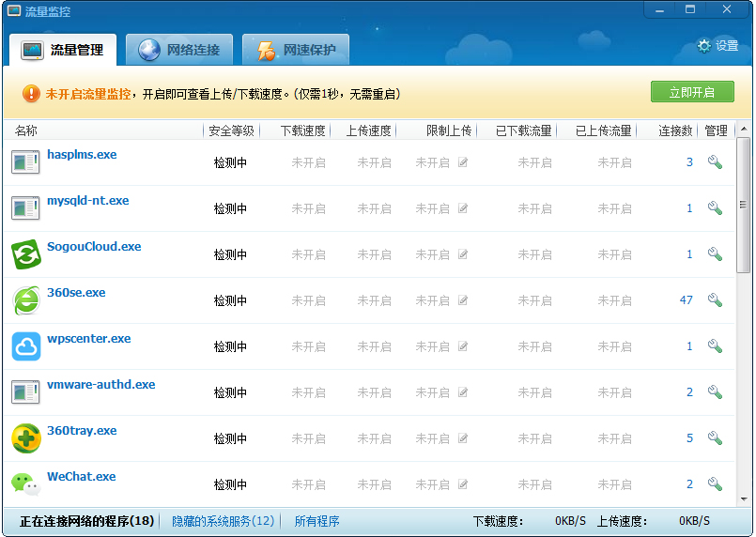The height and width of the screenshot is (537, 756).
Task: Show 所有程序 list
Action: click(316, 521)
